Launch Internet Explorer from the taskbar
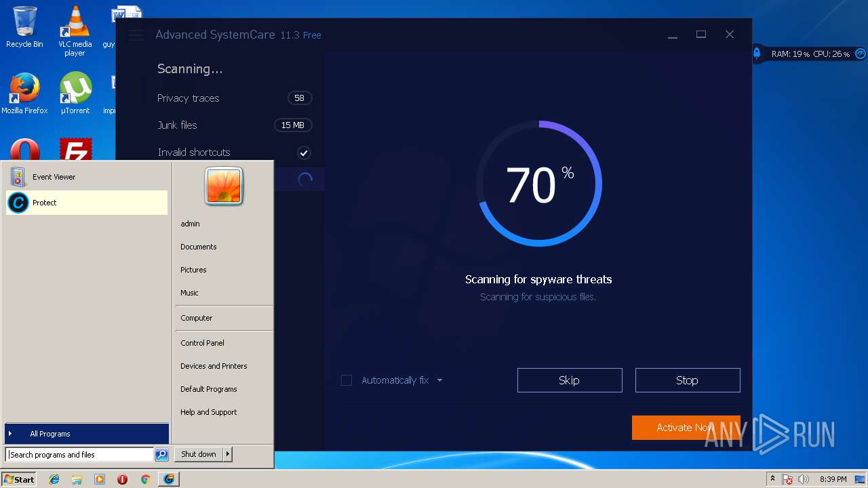Screen dimensions: 868x488 pyautogui.click(x=54, y=479)
